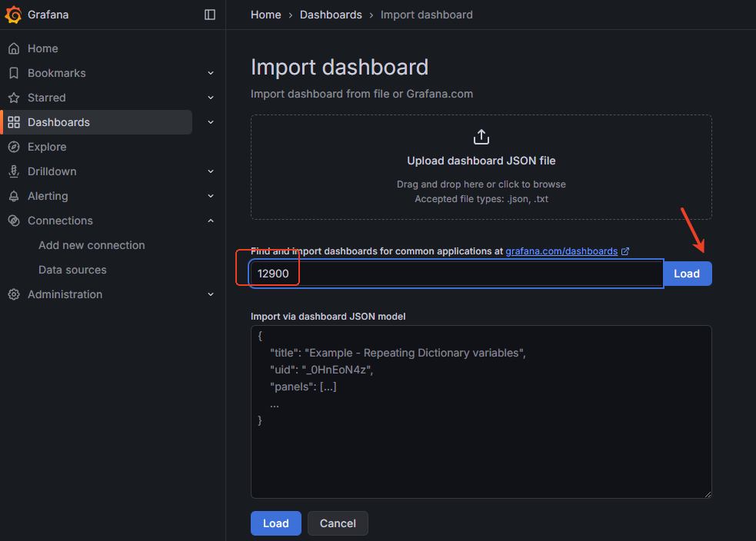Click the Alerting bell icon
Viewport: 756px width, 541px height.
pyautogui.click(x=14, y=196)
